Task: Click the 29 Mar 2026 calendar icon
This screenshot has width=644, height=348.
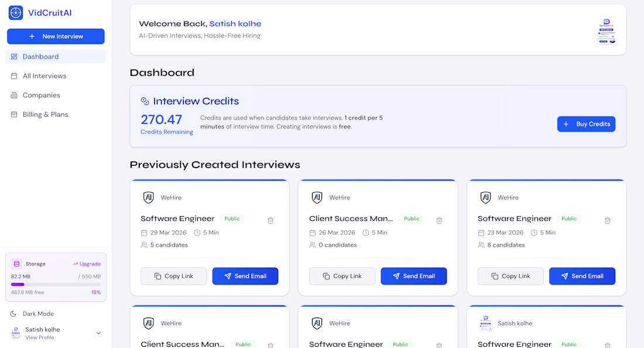Action: (144, 233)
